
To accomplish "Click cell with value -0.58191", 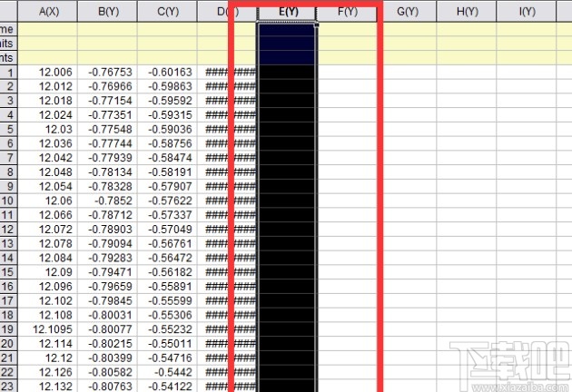I will (167, 172).
